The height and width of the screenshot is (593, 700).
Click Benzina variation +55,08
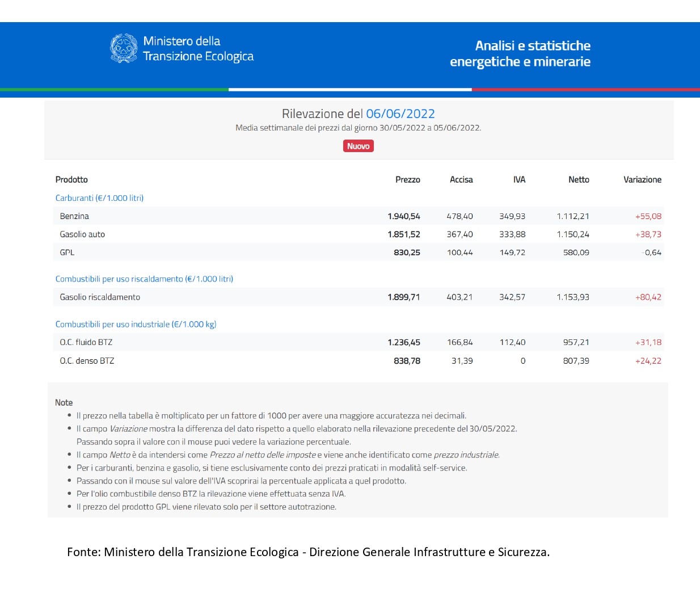pos(648,216)
